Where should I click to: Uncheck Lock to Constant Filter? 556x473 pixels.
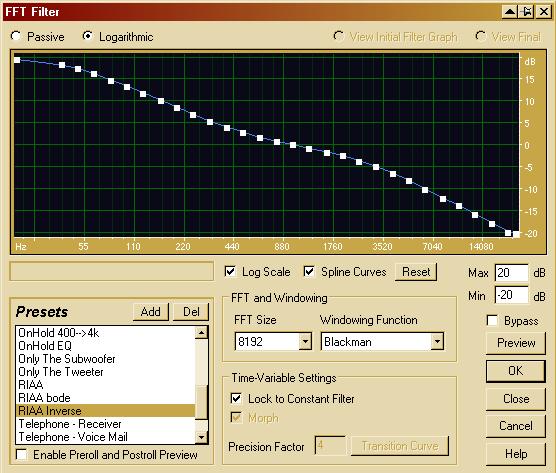click(x=236, y=399)
